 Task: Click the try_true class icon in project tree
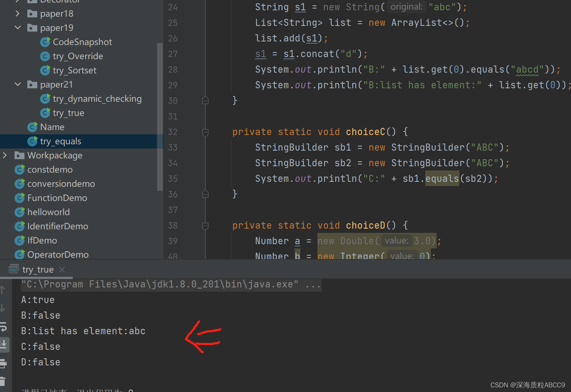tap(45, 113)
